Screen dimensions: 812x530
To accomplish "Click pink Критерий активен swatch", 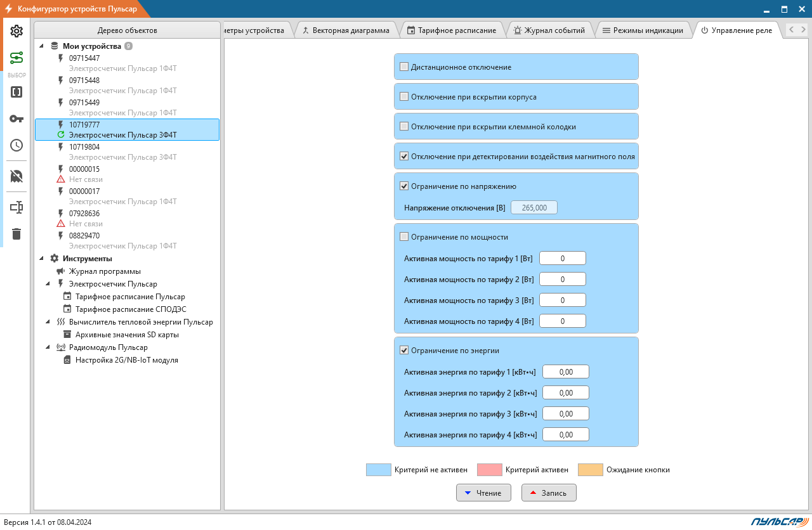I will (490, 470).
